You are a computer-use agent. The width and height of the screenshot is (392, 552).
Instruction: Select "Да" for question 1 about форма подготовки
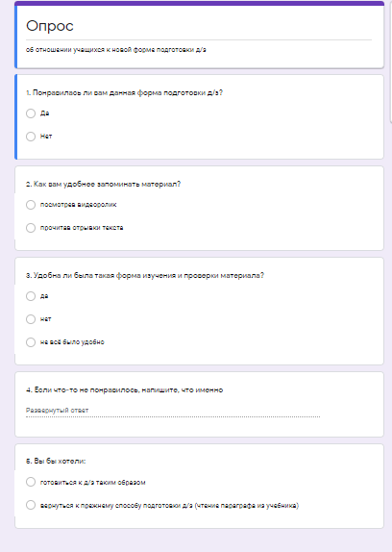[x=31, y=113]
